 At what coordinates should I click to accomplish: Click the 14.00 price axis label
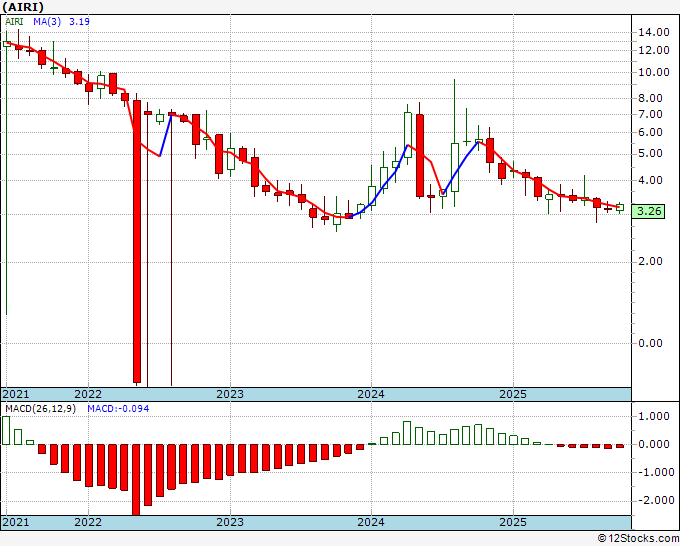coord(654,32)
